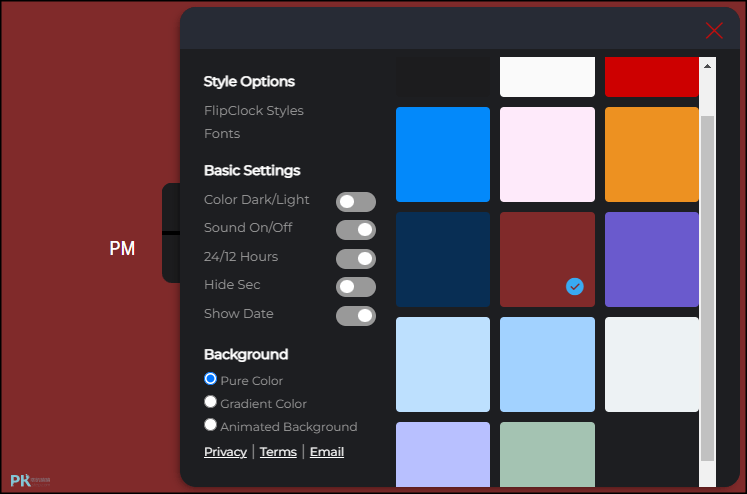The width and height of the screenshot is (747, 494).
Task: Pick the lightest pale blue swatch
Action: tap(443, 364)
